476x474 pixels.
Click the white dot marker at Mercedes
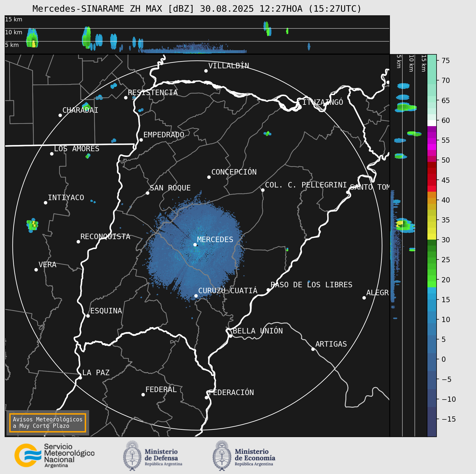point(195,245)
